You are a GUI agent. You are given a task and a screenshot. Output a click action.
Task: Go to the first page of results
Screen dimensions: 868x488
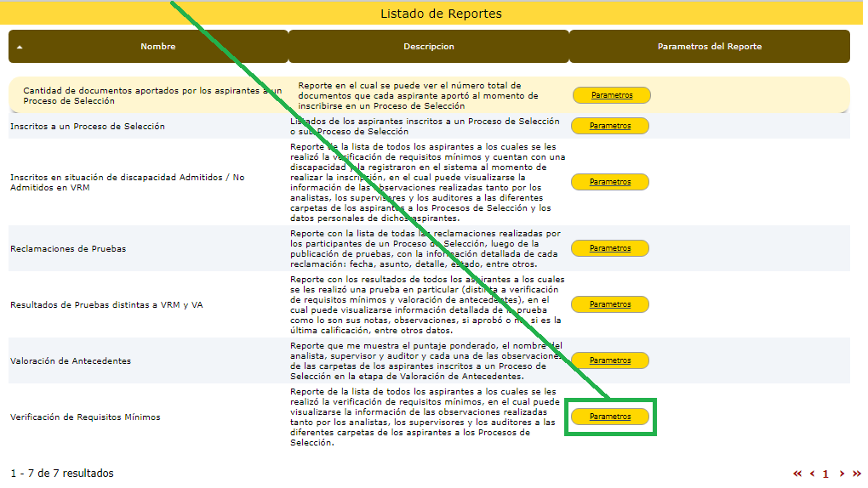point(797,474)
